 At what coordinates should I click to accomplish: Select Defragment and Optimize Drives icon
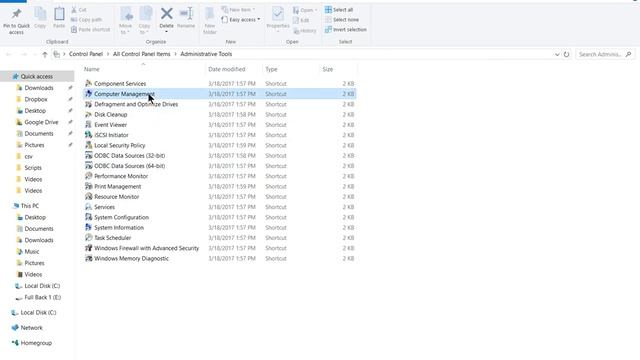(x=89, y=104)
